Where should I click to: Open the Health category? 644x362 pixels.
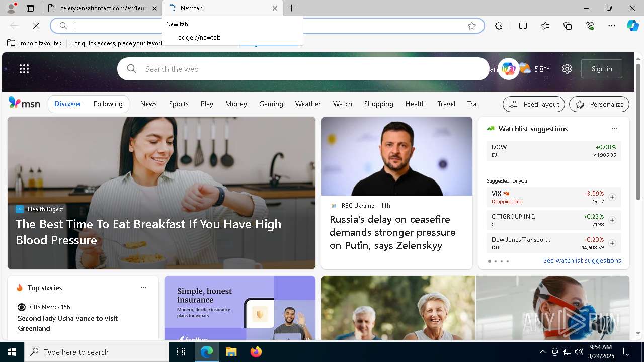coord(416,104)
